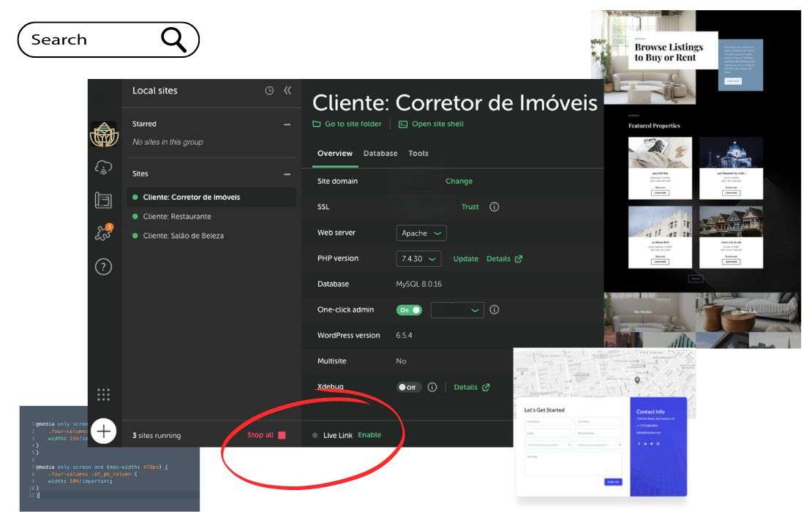812x512 pixels.
Task: Open the Connect cloud icon in sidebar
Action: tap(104, 167)
